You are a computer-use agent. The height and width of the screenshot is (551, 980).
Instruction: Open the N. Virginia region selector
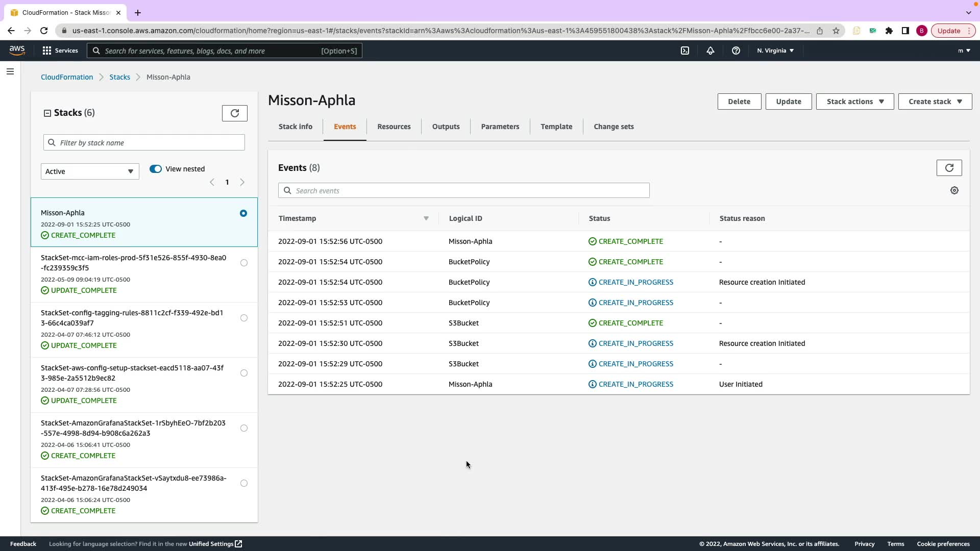775,51
